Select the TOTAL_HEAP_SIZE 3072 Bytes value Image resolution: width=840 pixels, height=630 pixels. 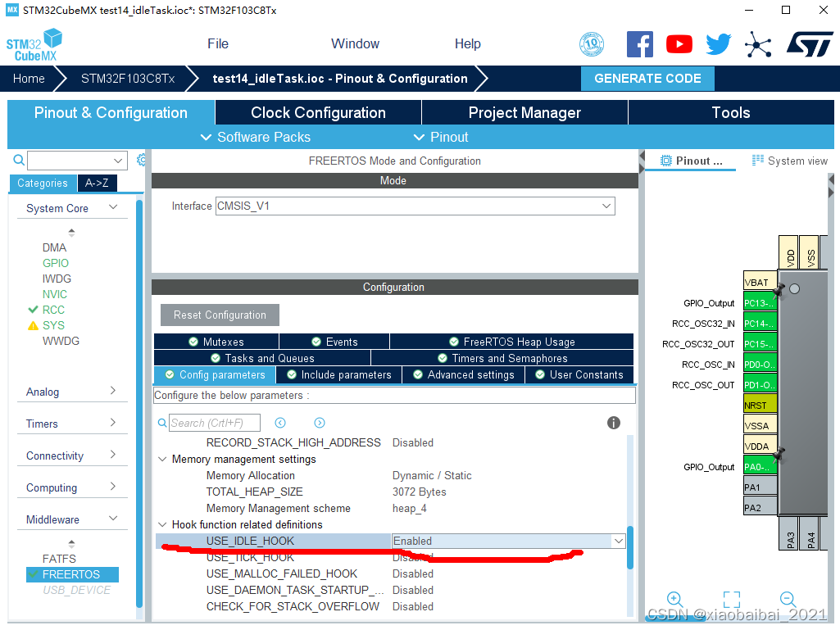coord(419,492)
